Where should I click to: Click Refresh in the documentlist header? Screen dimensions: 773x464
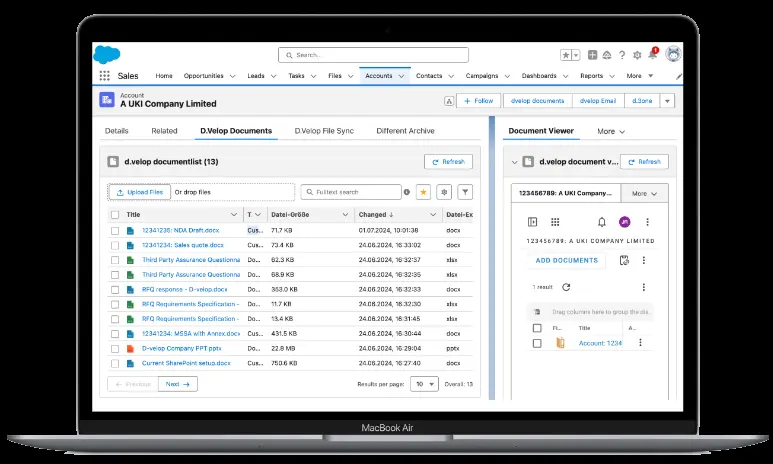448,162
